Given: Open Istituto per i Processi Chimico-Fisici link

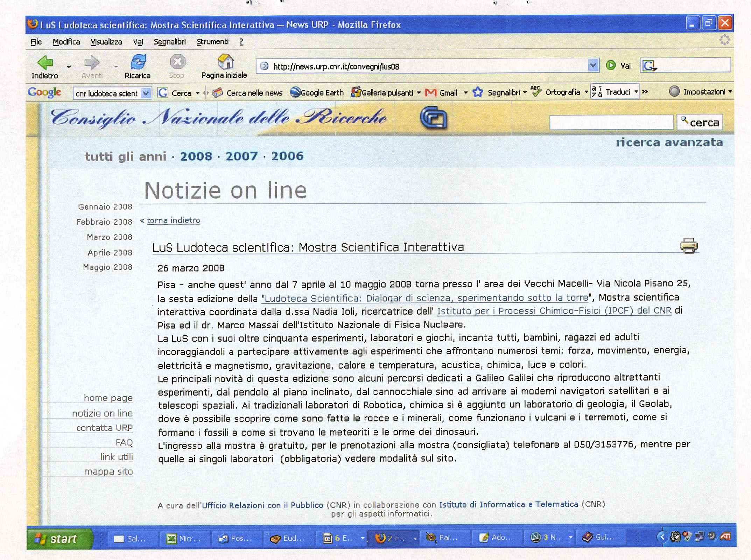Looking at the screenshot, I should (x=554, y=311).
